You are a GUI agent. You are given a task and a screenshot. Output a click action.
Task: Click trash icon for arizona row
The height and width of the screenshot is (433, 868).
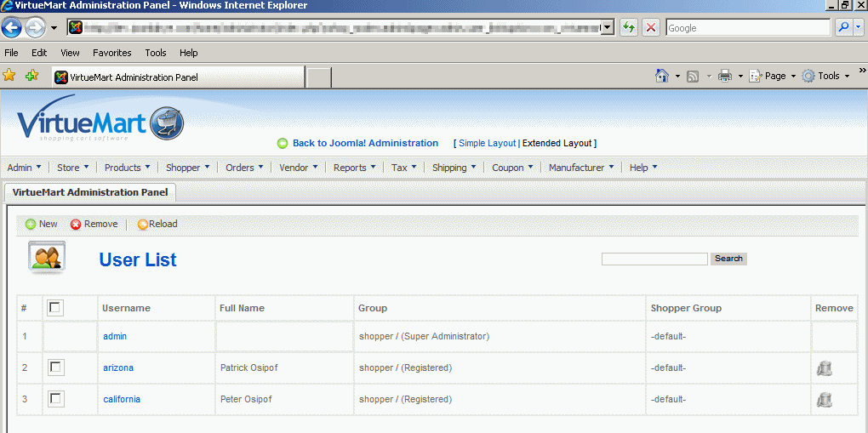click(x=825, y=367)
